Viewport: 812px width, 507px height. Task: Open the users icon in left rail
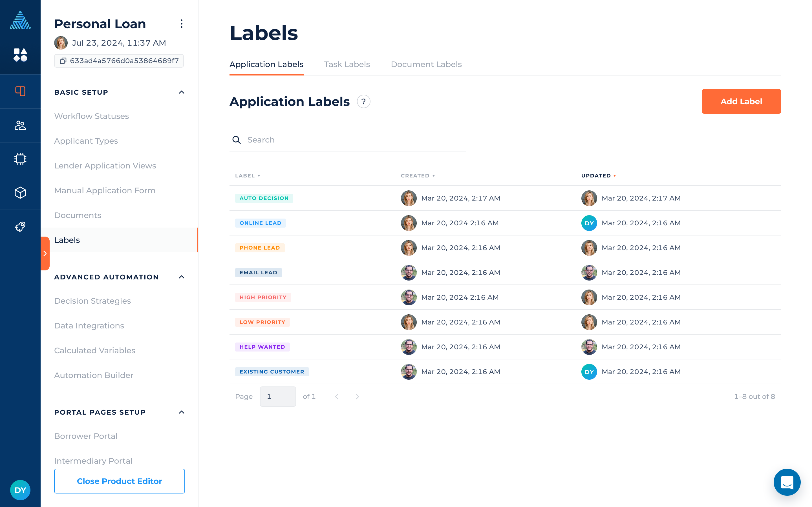coord(20,125)
